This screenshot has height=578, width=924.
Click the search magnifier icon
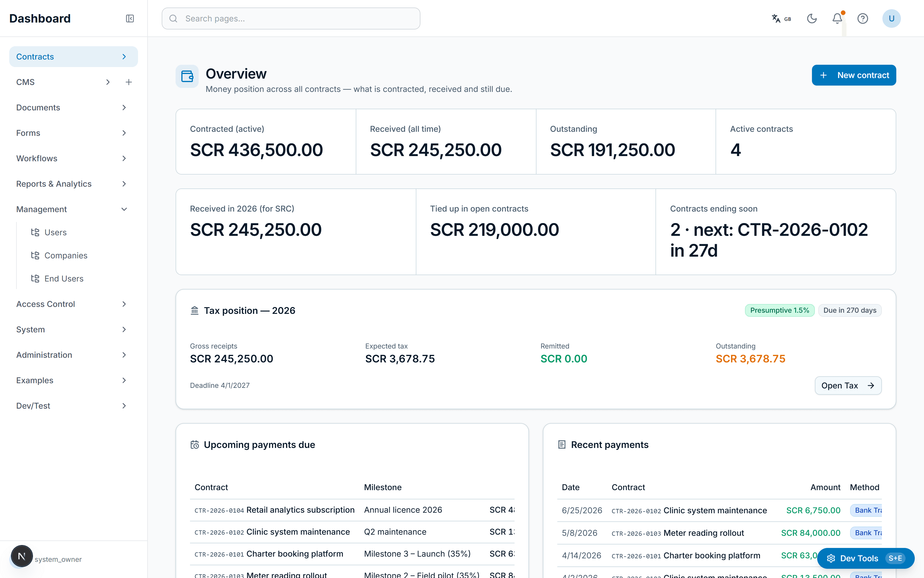(x=173, y=18)
